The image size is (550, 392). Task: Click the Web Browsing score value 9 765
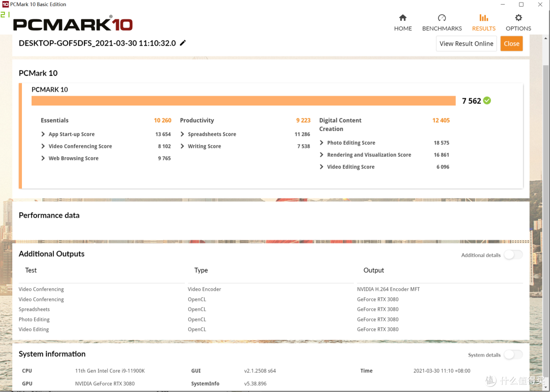tap(164, 158)
